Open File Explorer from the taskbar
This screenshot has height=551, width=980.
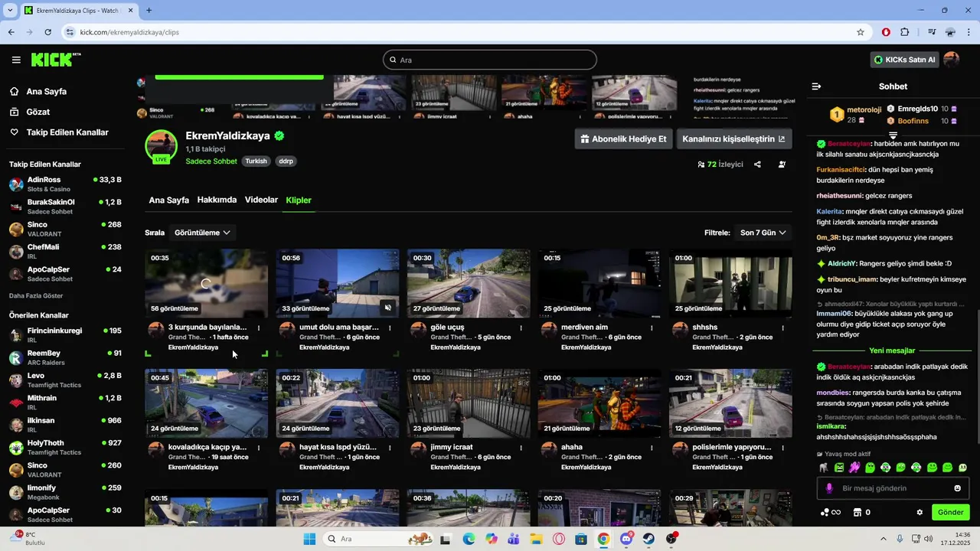coord(536,539)
